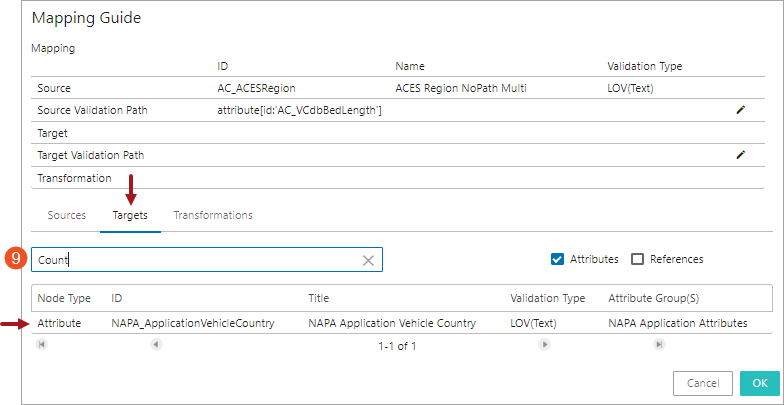This screenshot has width=784, height=405.
Task: Select the Targets tab
Action: 130,215
